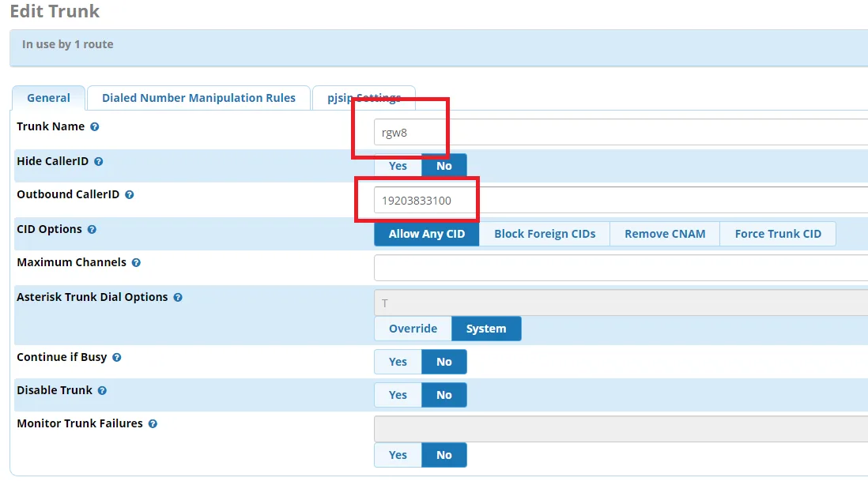Open help icon next to Hide CallerID
868x485 pixels.
pos(99,161)
